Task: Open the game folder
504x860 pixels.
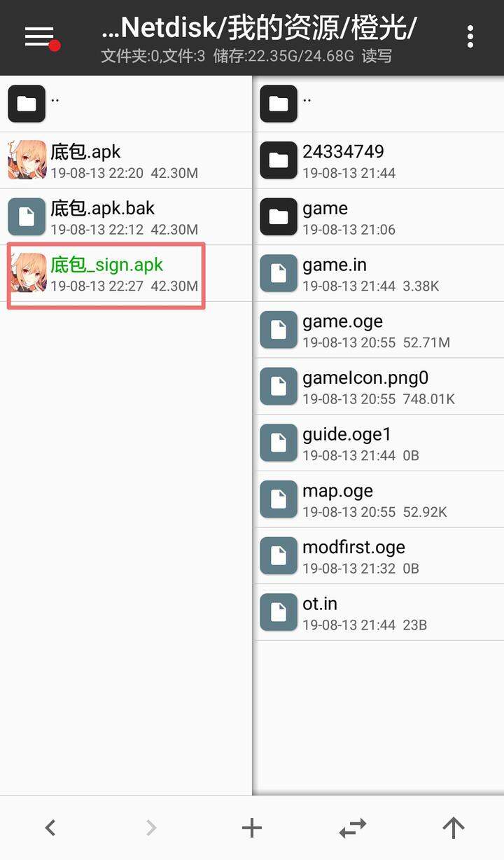Action: pos(379,217)
